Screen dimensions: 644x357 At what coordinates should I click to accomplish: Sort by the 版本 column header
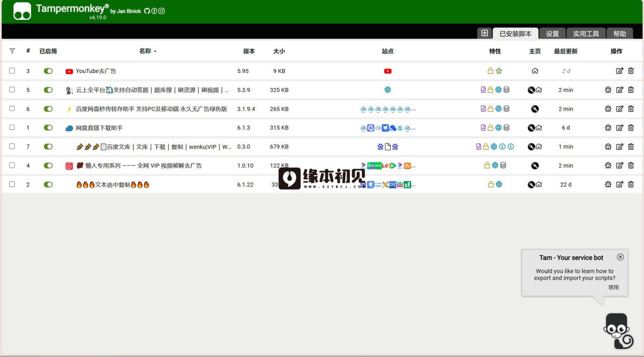coord(249,52)
